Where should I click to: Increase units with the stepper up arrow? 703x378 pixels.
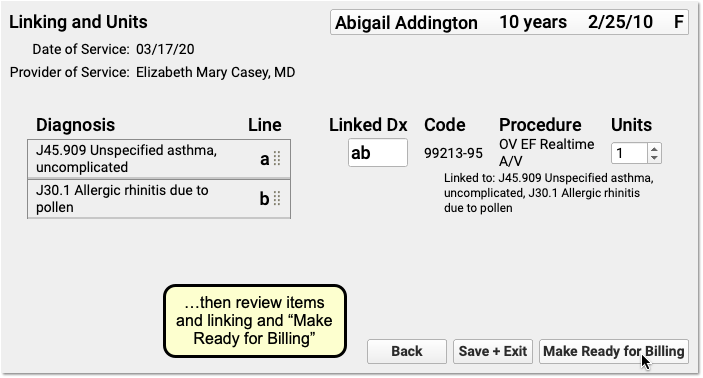click(x=654, y=149)
